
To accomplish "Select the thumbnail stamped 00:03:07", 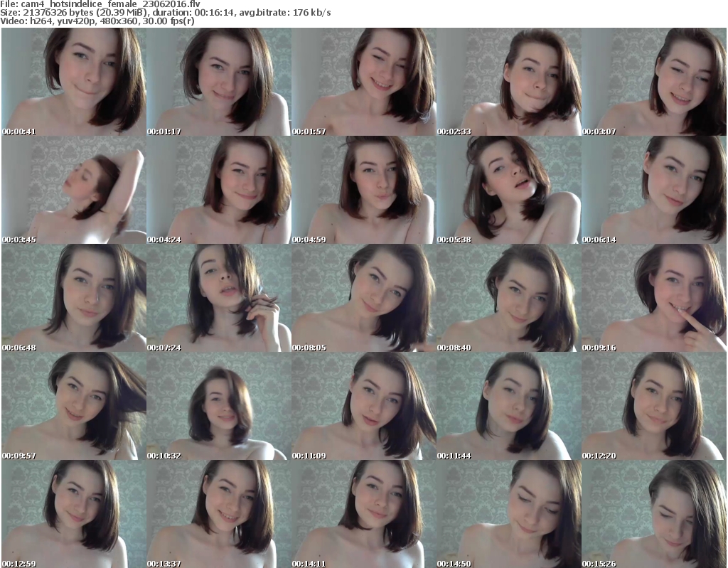I will click(x=654, y=82).
